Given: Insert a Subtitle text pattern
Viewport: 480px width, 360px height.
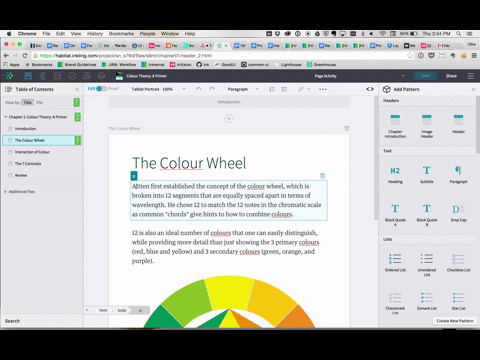Looking at the screenshot, I should (x=427, y=175).
